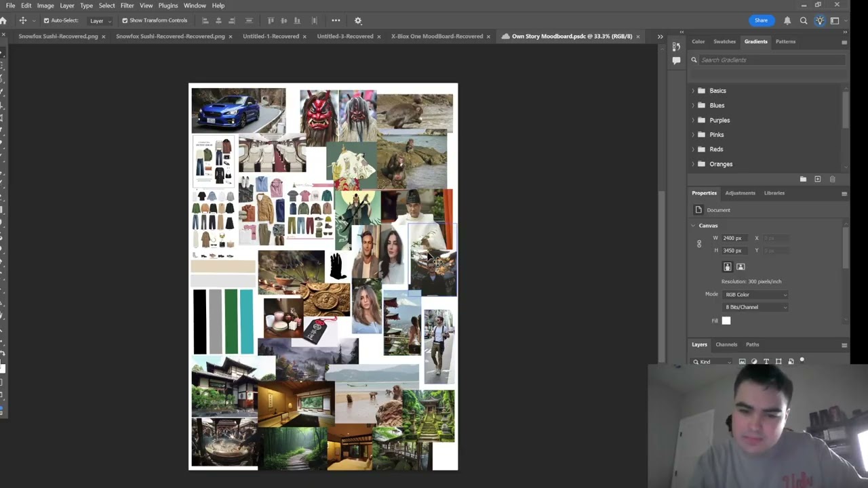Toggle the Auto-Select checkbox
Image resolution: width=868 pixels, height=488 pixels.
coord(46,20)
